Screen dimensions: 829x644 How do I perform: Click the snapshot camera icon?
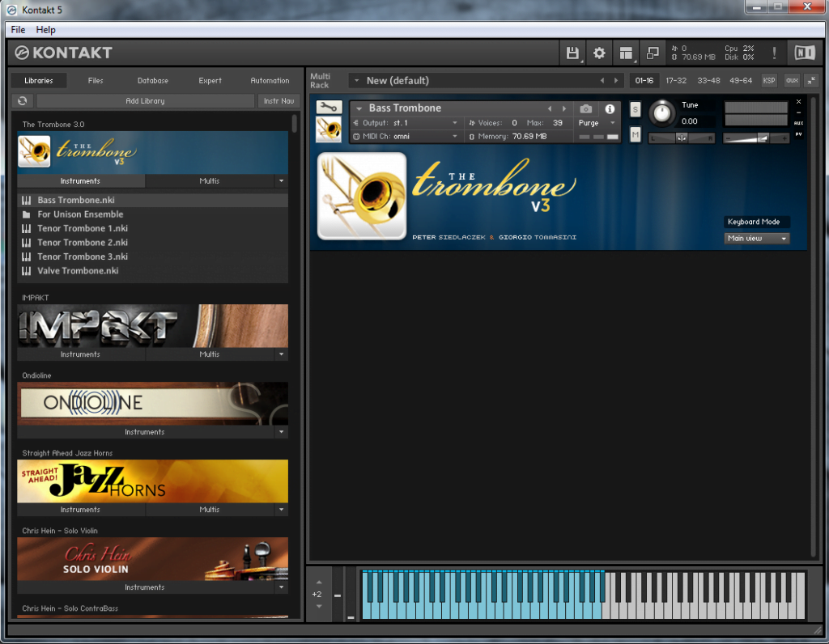point(585,109)
